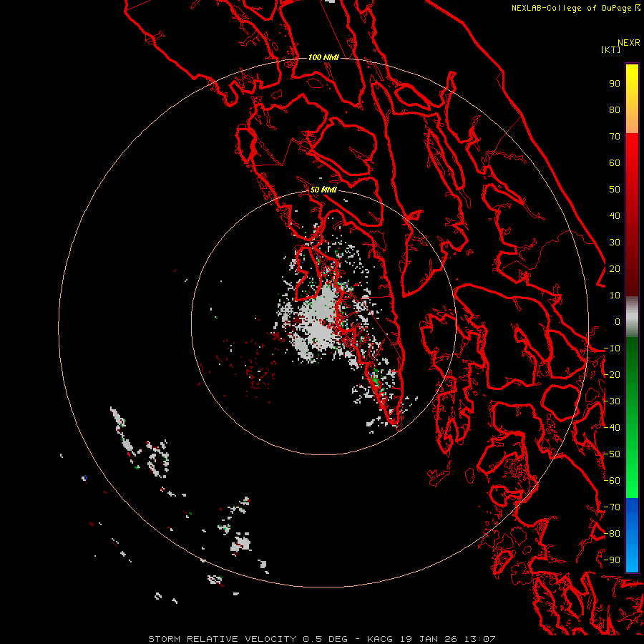
Task: Click the -40 scale value
Action: (x=612, y=428)
